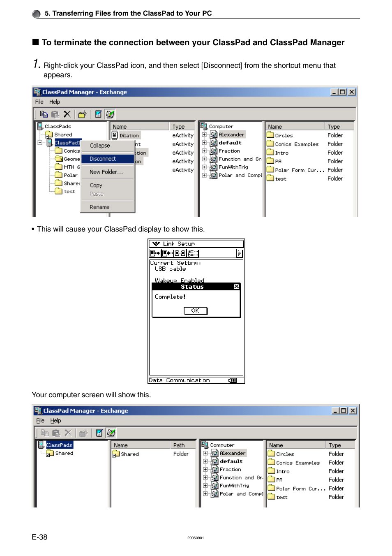Click the Link Setup title menu
Screen dimensions: 392x556
click(179, 244)
